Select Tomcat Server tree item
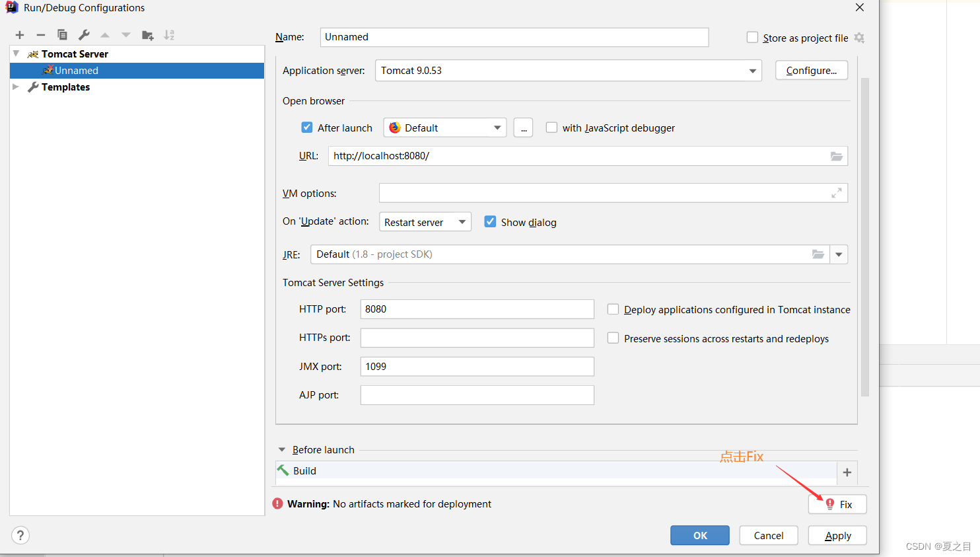 [75, 54]
